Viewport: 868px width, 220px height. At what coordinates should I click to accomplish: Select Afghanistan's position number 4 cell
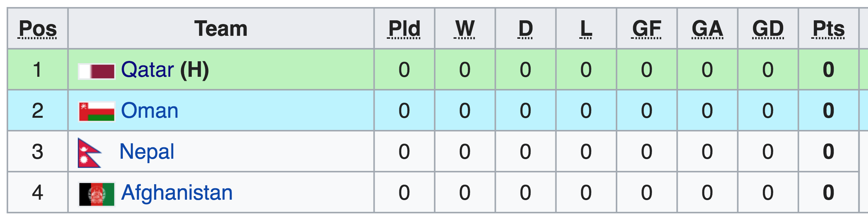pos(38,192)
